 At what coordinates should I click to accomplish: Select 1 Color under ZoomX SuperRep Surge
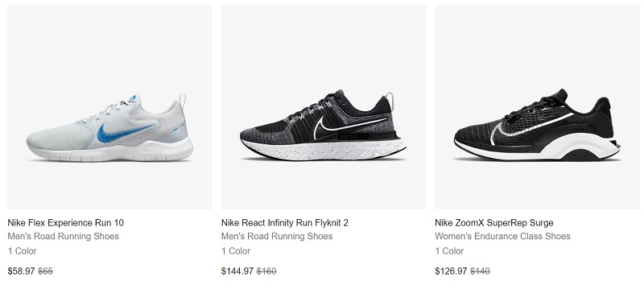pos(449,251)
